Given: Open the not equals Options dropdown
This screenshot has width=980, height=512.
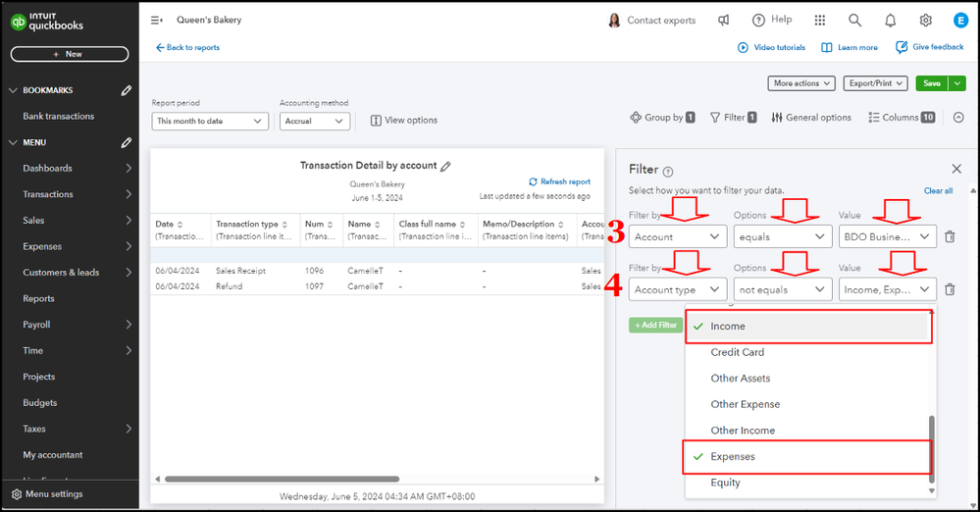Looking at the screenshot, I should 782,289.
